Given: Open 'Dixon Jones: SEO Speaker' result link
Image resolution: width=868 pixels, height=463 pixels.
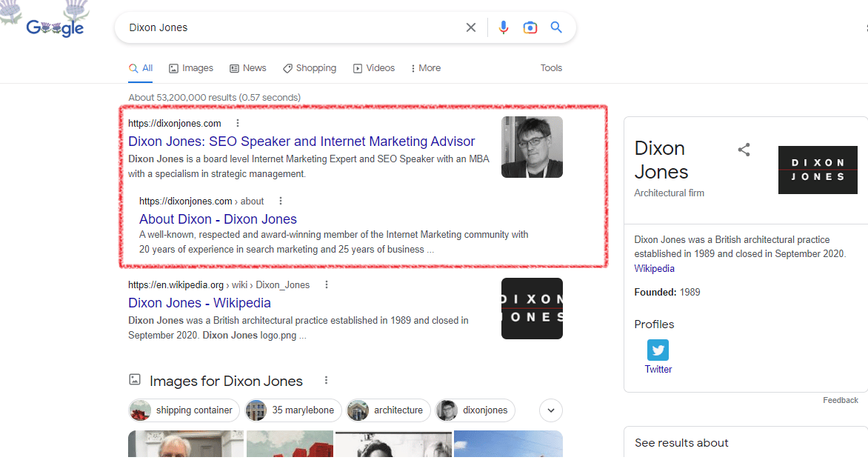Looking at the screenshot, I should [x=301, y=141].
